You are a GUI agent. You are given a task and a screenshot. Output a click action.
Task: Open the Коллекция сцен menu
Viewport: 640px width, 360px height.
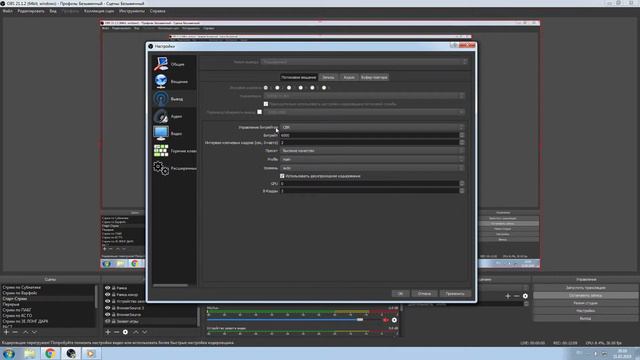click(x=99, y=11)
